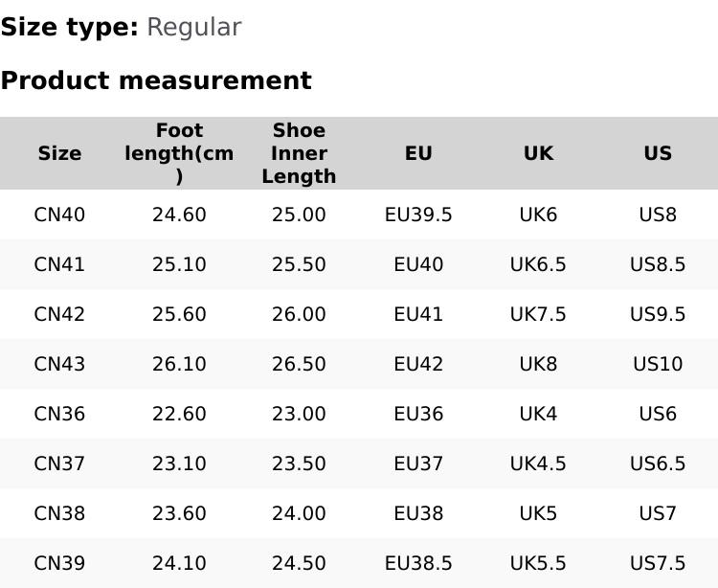Select the CN43 row label

tap(59, 364)
